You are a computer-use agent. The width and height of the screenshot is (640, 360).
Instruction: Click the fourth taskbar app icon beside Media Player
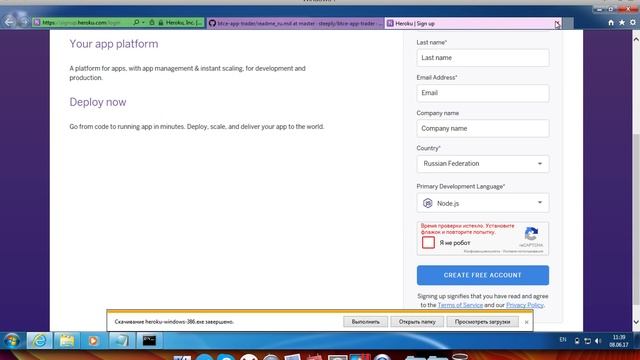click(121, 340)
